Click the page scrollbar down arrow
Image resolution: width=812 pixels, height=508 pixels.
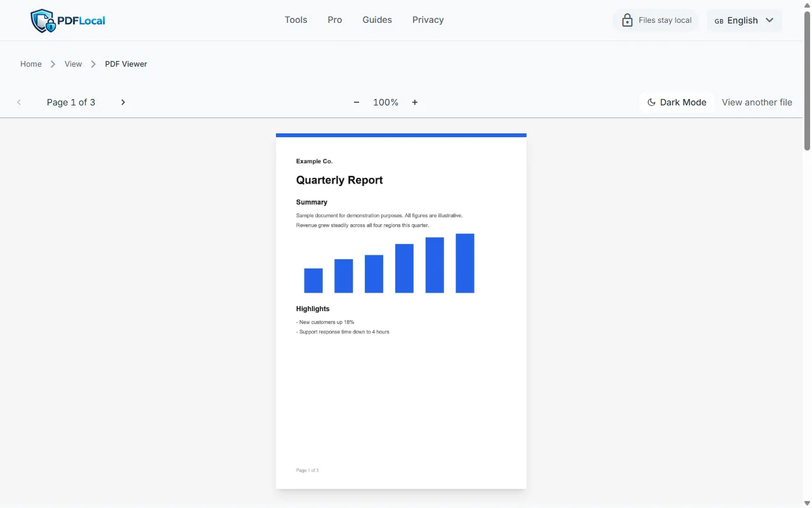pos(807,504)
